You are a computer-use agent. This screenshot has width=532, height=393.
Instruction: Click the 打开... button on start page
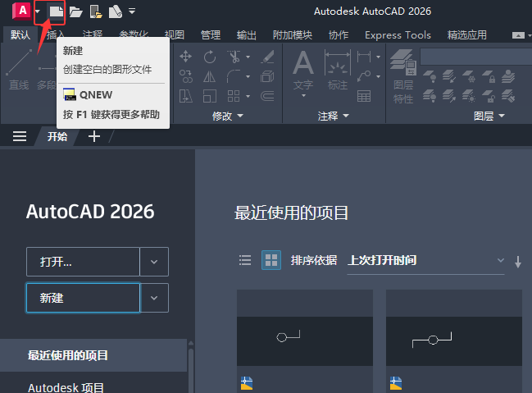[83, 262]
